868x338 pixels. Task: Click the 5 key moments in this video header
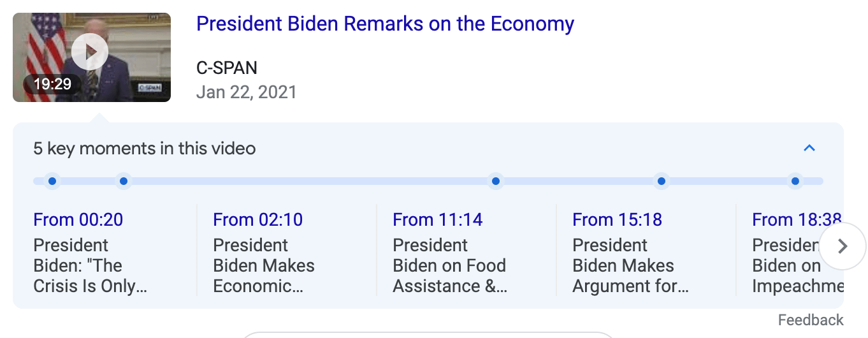click(145, 149)
